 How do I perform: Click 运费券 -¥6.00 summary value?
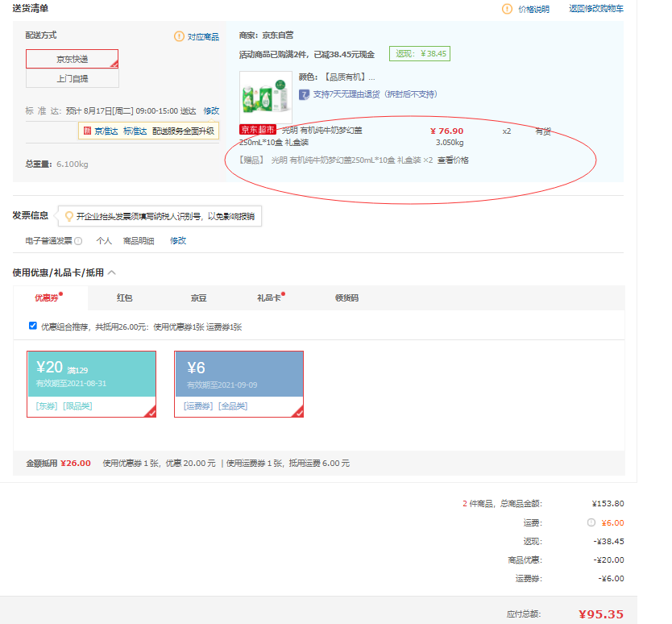coord(611,579)
